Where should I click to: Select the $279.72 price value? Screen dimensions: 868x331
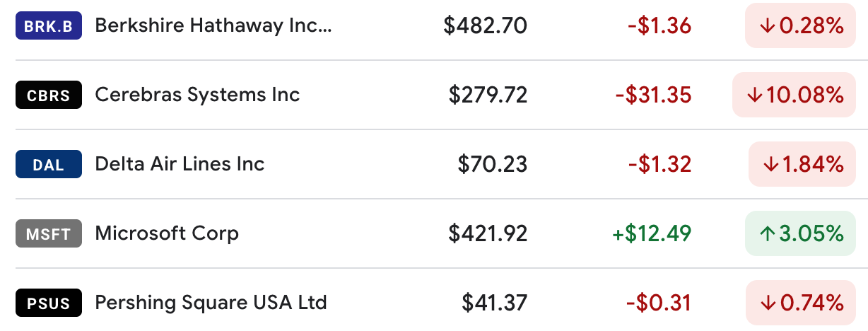(x=488, y=95)
